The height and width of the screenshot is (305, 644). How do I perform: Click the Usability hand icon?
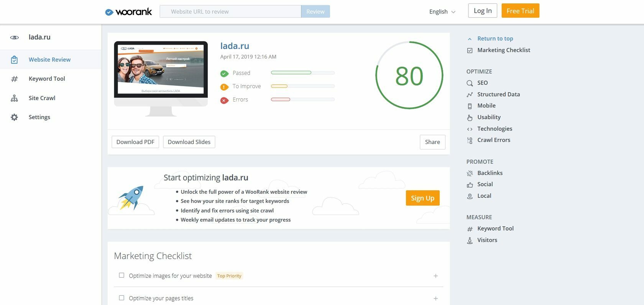pyautogui.click(x=470, y=118)
